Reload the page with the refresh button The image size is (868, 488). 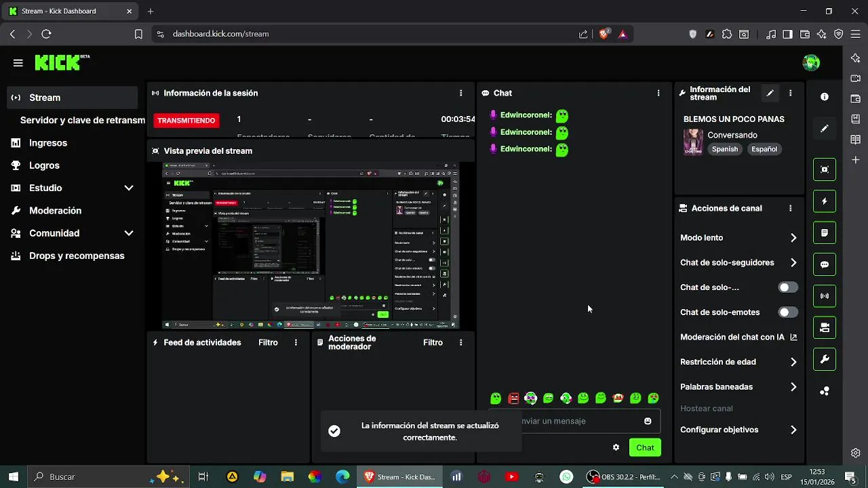point(46,34)
